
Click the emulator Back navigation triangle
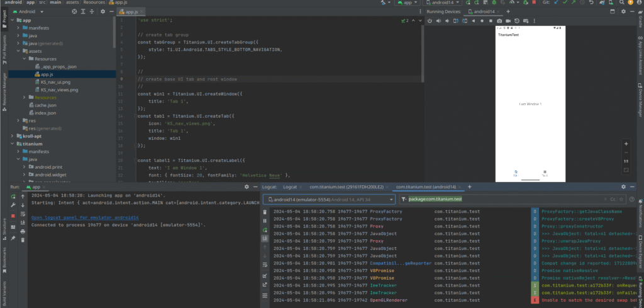[474, 21]
